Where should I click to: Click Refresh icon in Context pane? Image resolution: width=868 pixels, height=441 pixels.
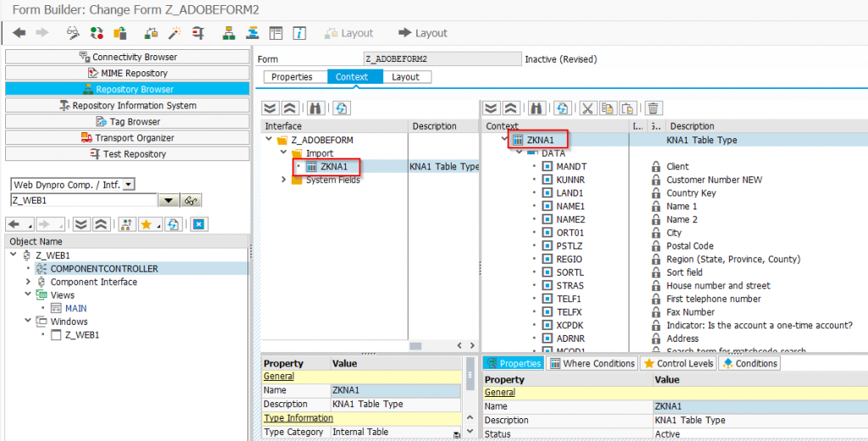point(562,108)
